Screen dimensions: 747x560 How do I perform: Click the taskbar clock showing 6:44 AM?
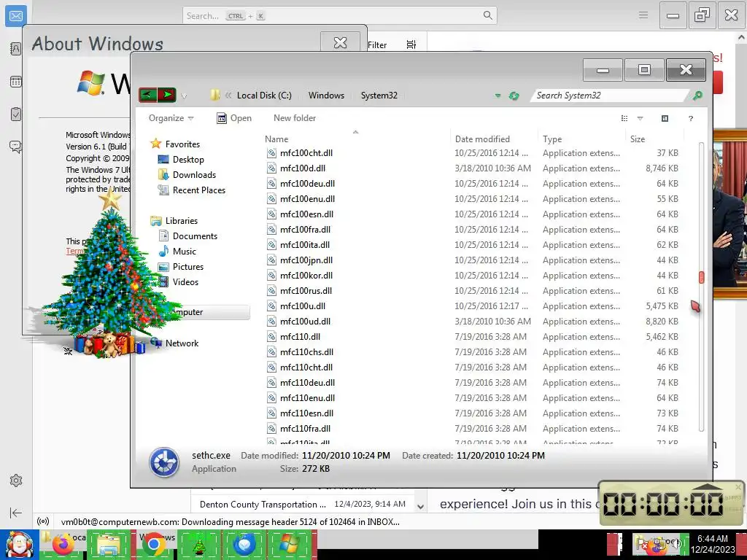tap(713, 544)
